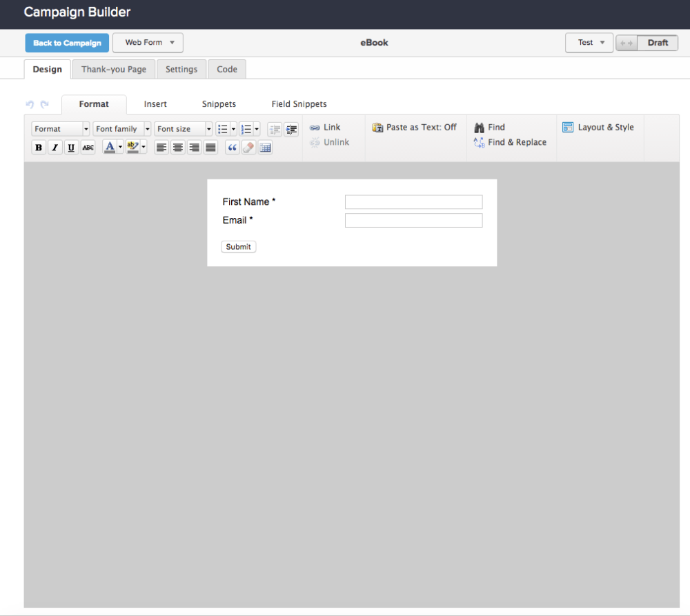Click the text color A icon
Viewport: 690px width, 616px height.
click(x=110, y=146)
